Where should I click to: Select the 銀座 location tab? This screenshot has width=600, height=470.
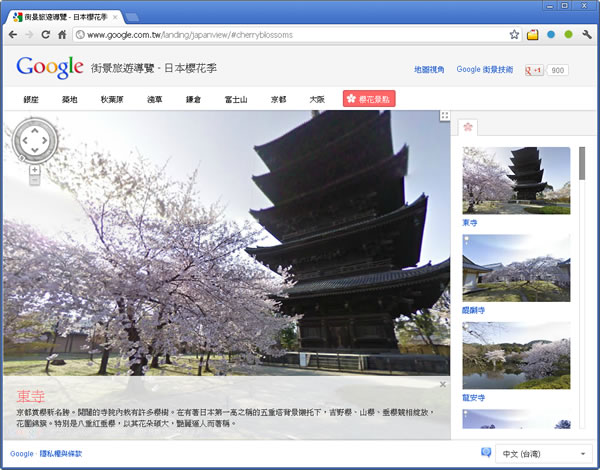(31, 99)
